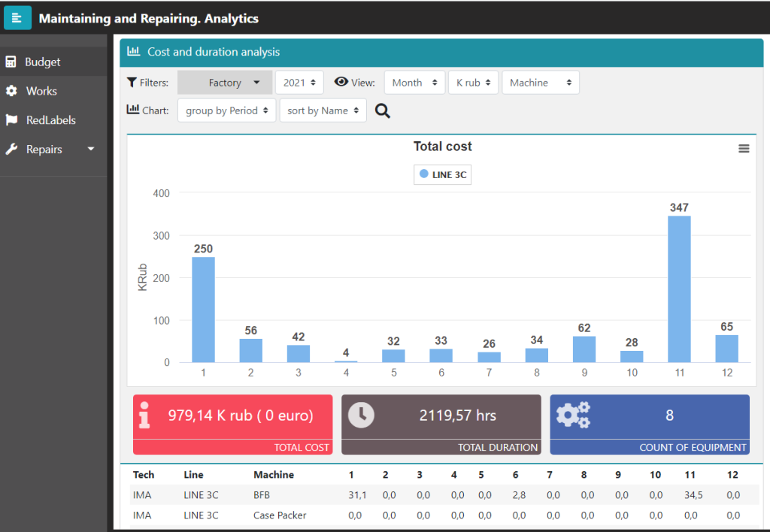Open the chart hamburger context menu
770x532 pixels.
click(744, 149)
